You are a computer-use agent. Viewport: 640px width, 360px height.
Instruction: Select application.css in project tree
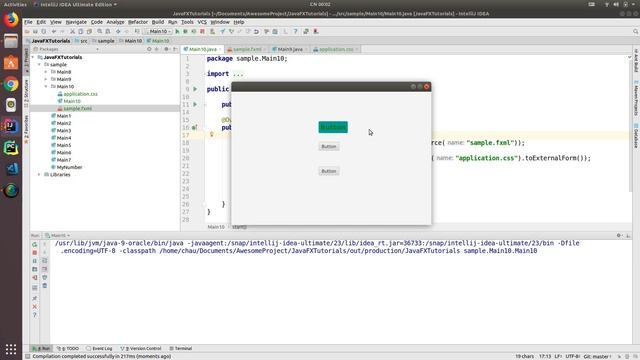(80, 94)
